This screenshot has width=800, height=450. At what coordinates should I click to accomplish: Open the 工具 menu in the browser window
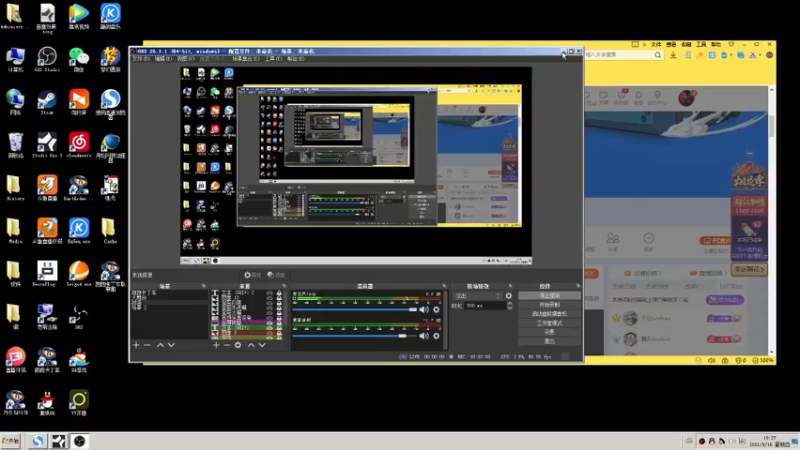701,45
